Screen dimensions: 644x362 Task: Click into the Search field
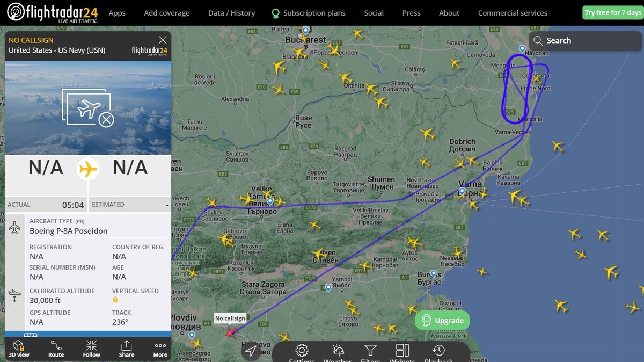(x=585, y=40)
